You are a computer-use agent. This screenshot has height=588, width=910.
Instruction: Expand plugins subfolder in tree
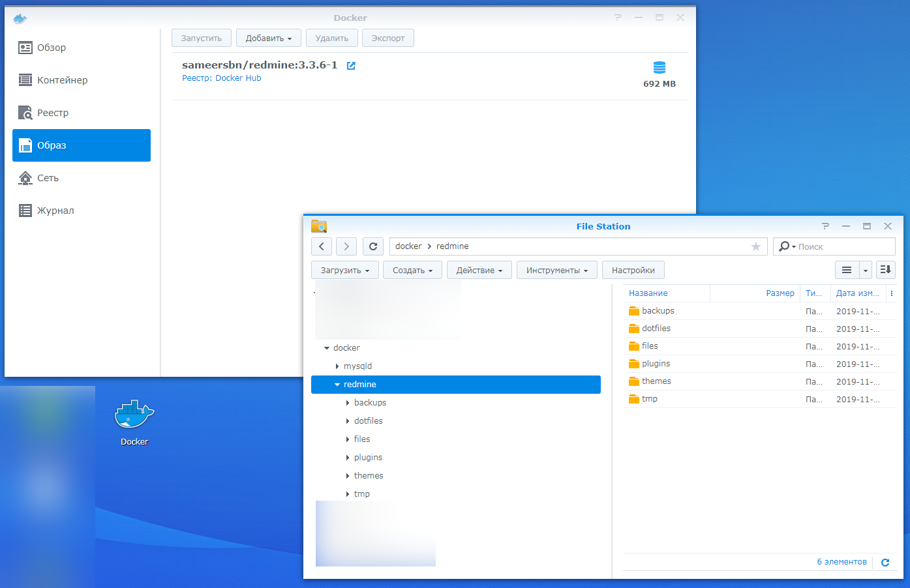coord(348,458)
